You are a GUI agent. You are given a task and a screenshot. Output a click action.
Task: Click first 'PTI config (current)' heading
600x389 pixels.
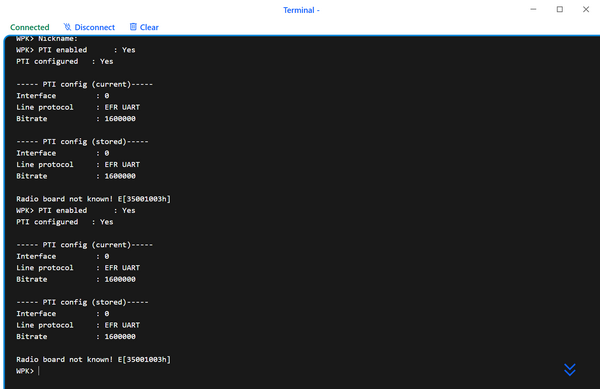85,84
